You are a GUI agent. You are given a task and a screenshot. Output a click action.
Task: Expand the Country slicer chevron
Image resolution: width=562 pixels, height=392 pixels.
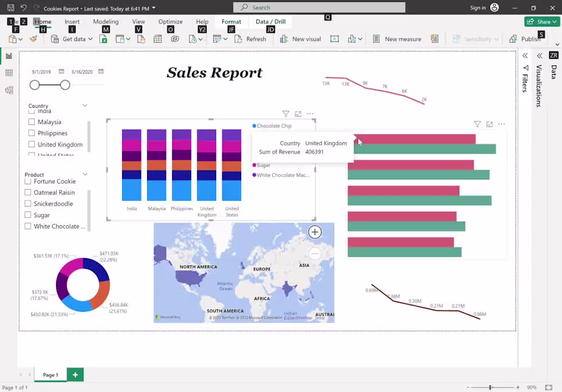85,105
